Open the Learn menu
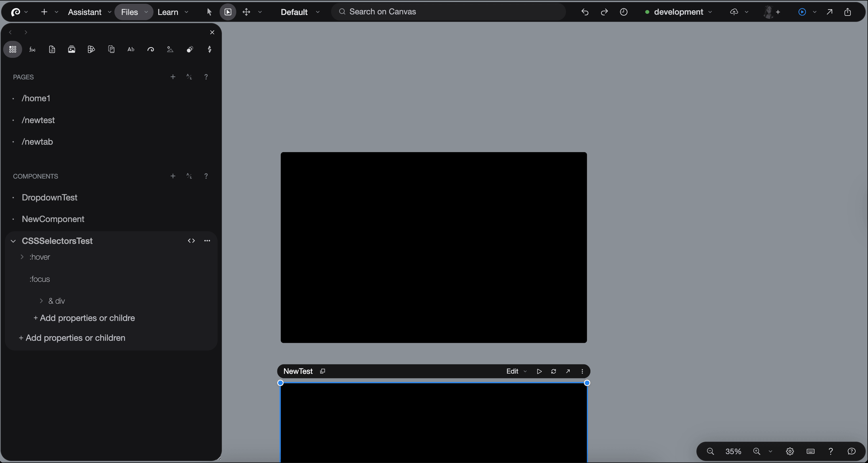Screen dimensions: 868x463 click(x=168, y=12)
